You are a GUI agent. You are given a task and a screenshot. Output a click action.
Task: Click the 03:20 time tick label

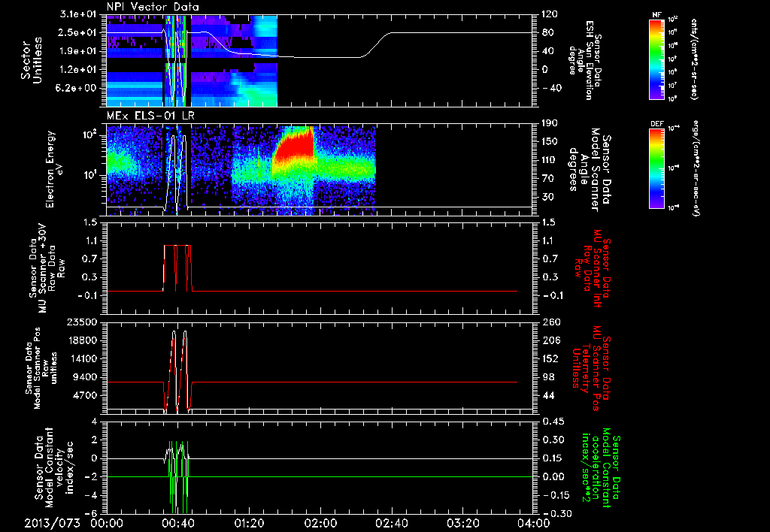click(x=462, y=524)
